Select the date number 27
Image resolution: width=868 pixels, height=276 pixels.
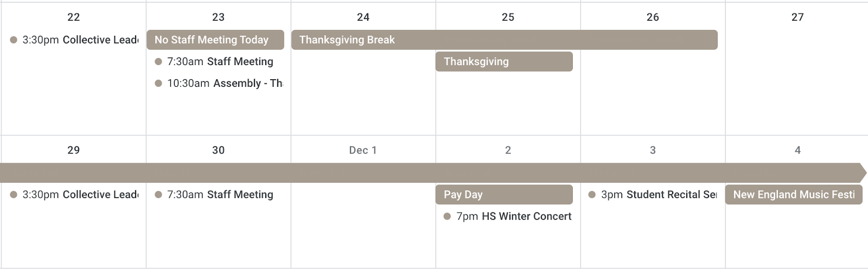[797, 17]
